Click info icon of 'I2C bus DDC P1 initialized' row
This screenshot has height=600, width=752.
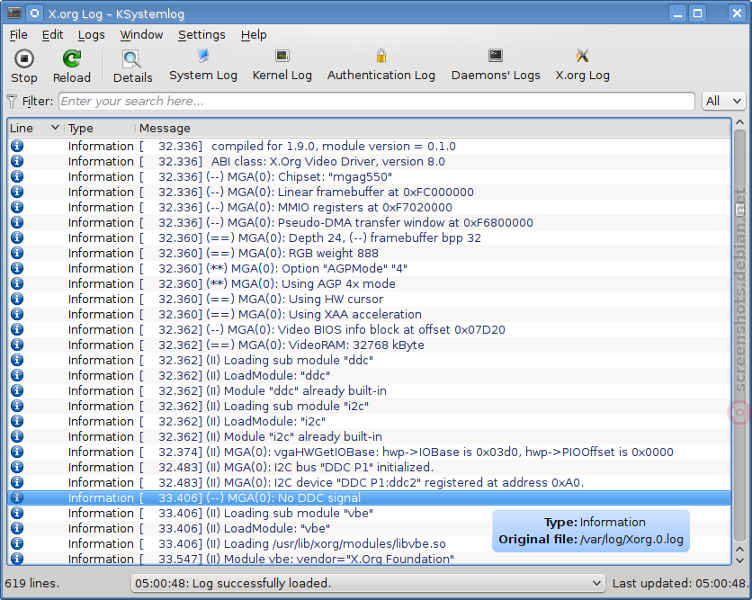[x=17, y=467]
